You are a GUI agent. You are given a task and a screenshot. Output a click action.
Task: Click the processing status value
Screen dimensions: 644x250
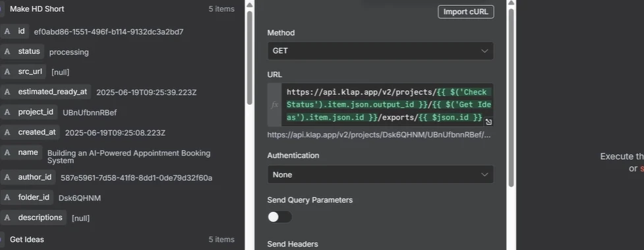(x=69, y=52)
